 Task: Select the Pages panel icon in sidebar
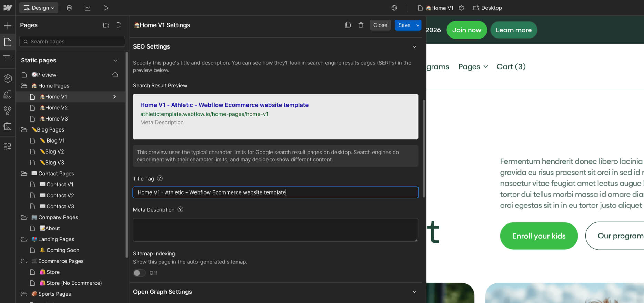8,42
